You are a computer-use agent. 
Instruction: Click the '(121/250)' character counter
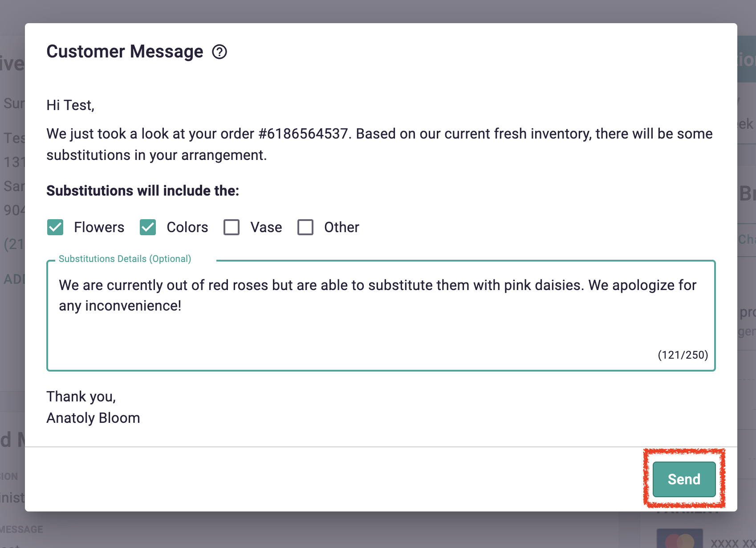pos(683,355)
